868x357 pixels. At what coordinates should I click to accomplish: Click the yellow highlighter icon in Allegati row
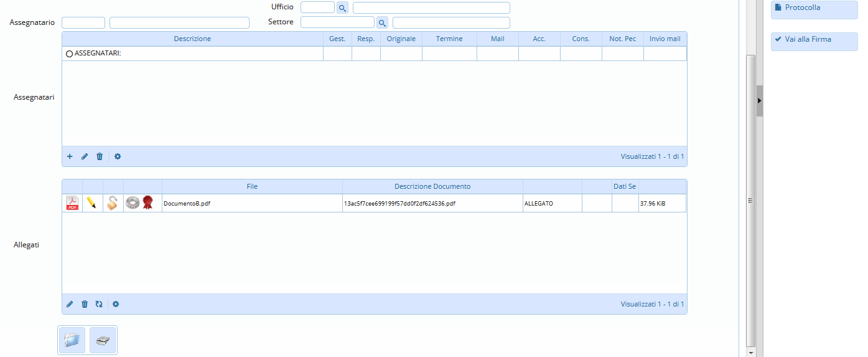click(x=92, y=203)
